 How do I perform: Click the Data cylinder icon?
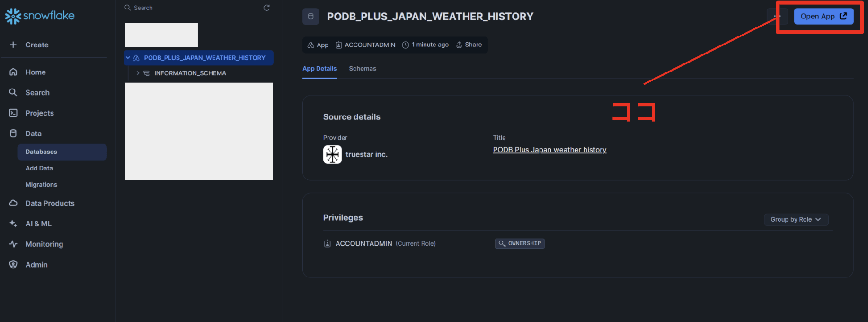point(13,134)
